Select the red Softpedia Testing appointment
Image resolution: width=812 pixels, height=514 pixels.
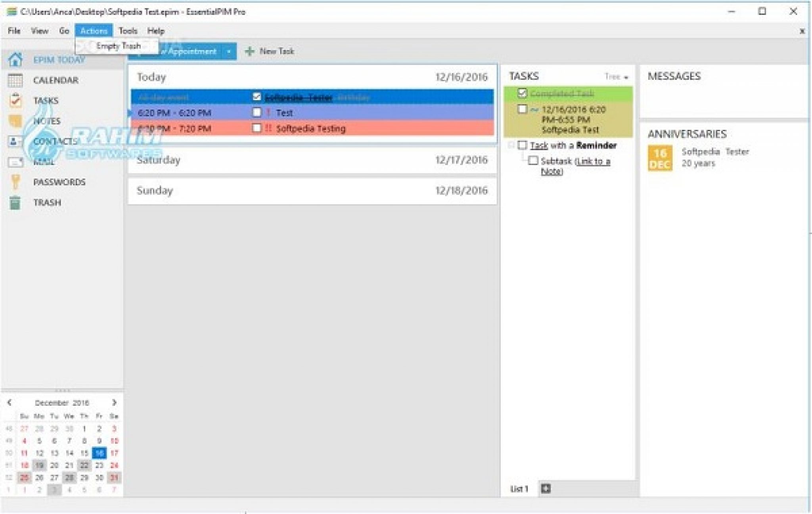pos(310,128)
